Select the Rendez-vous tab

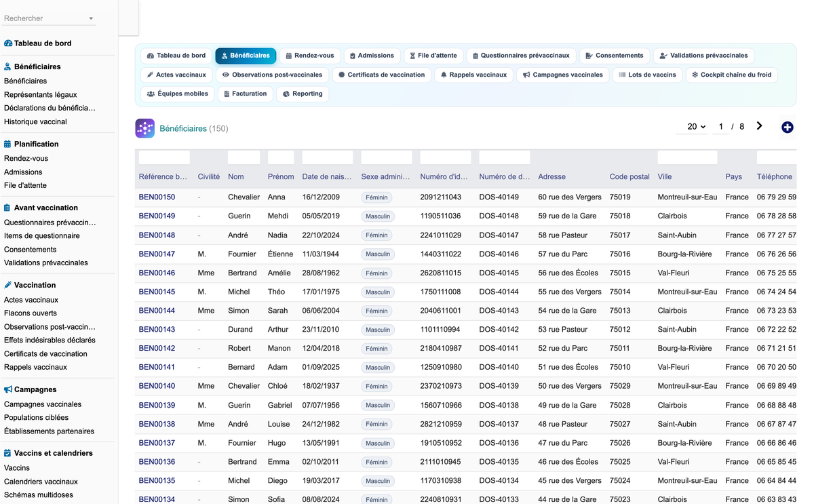pos(310,56)
